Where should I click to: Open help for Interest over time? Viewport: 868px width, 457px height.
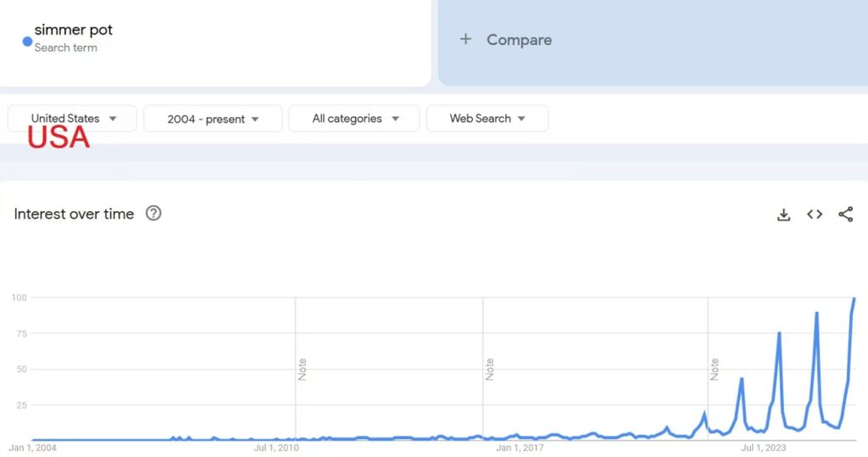153,214
